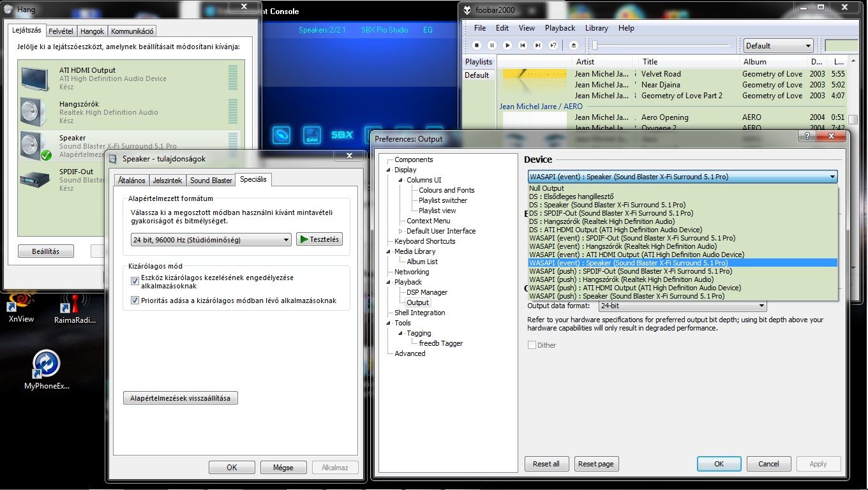Collapse the Tools tree node
This screenshot has width=868, height=490.
click(389, 323)
